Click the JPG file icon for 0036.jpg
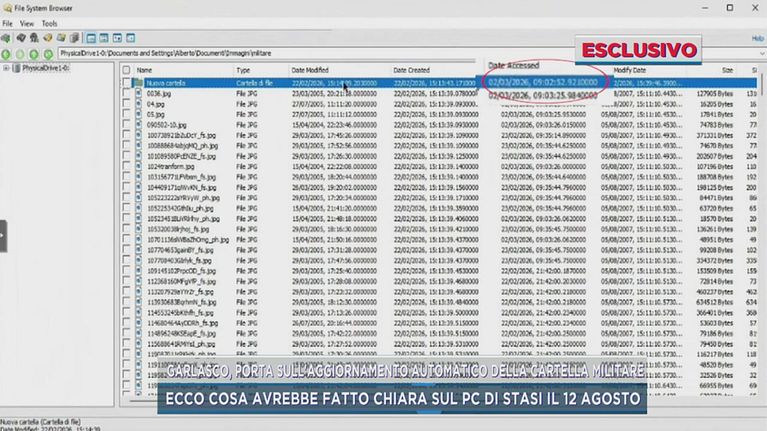This screenshot has width=767, height=431. pyautogui.click(x=139, y=93)
